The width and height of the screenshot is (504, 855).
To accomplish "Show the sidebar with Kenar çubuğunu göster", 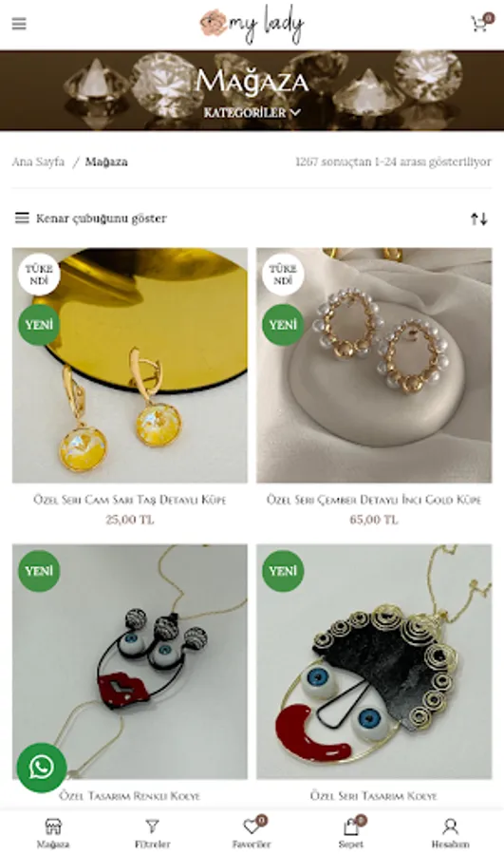I will (x=90, y=218).
